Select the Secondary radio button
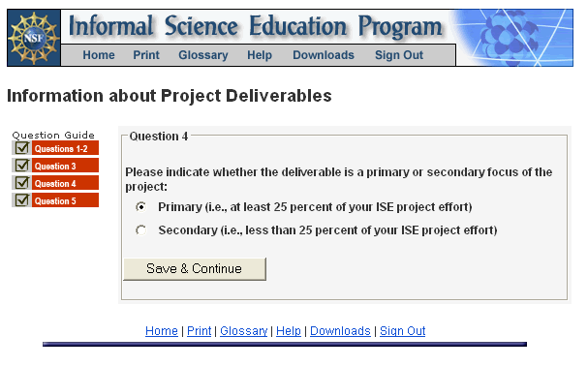 point(141,230)
